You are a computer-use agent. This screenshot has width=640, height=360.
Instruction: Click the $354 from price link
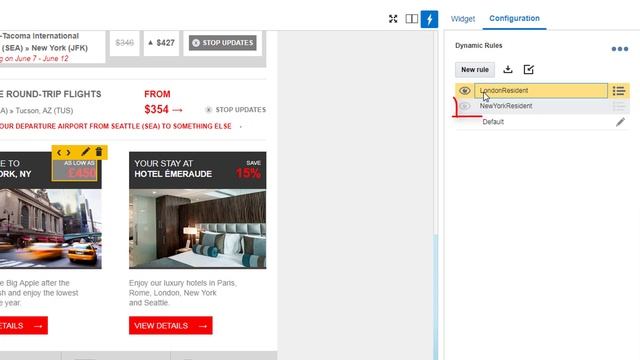coord(163,109)
